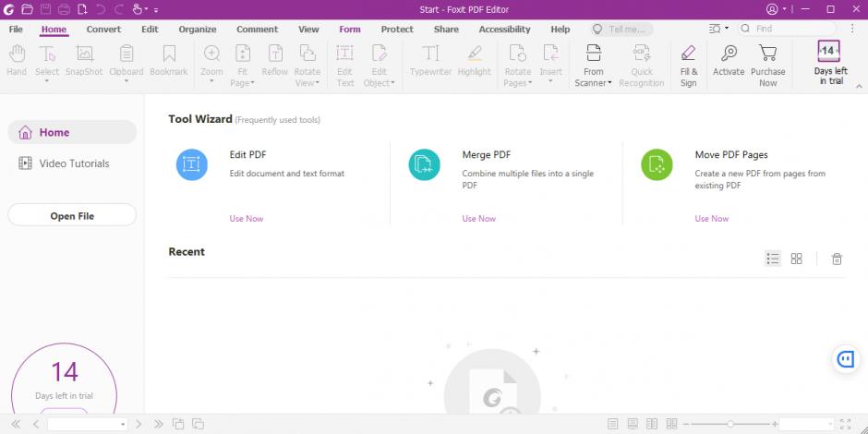Click the Redo arrow icon
This screenshot has height=434, width=868.
pos(118,9)
